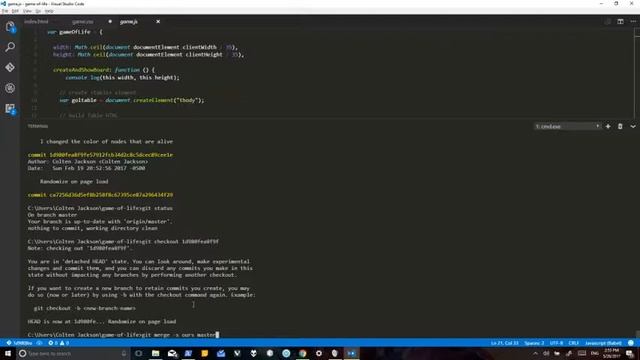Open File Explorer from the taskbar

pyautogui.click(x=156, y=353)
